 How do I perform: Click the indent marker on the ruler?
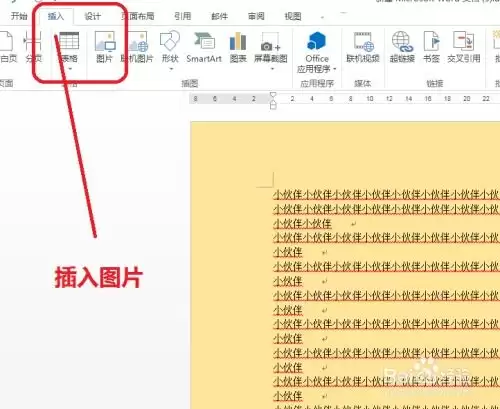273,101
